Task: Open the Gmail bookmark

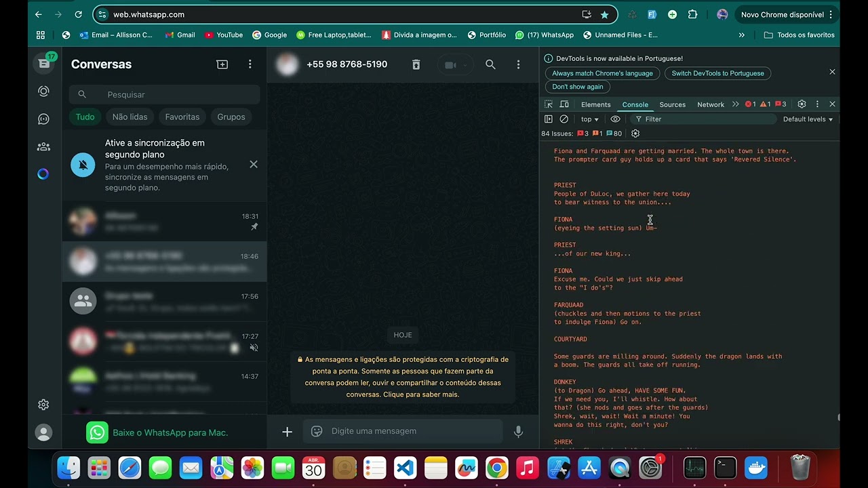Action: [x=180, y=35]
